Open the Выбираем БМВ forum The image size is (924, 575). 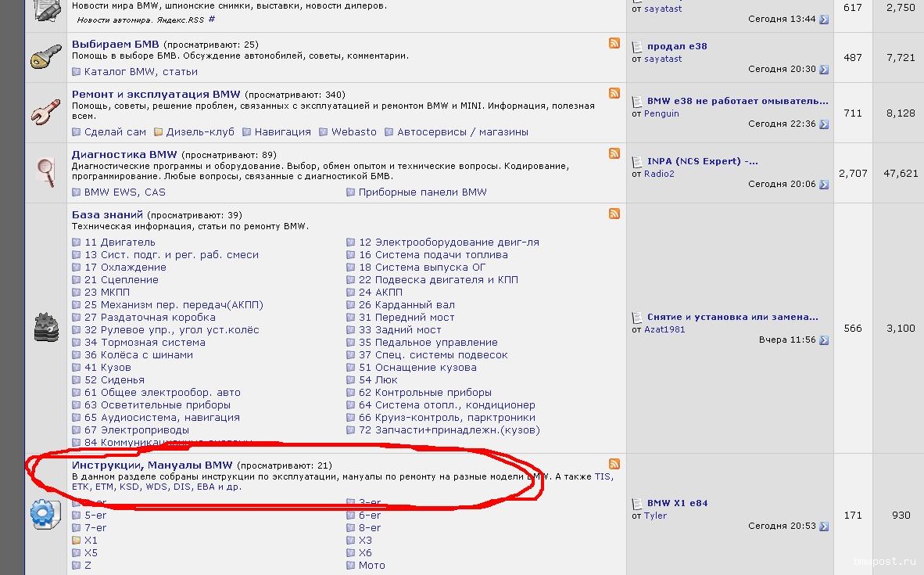tap(115, 45)
